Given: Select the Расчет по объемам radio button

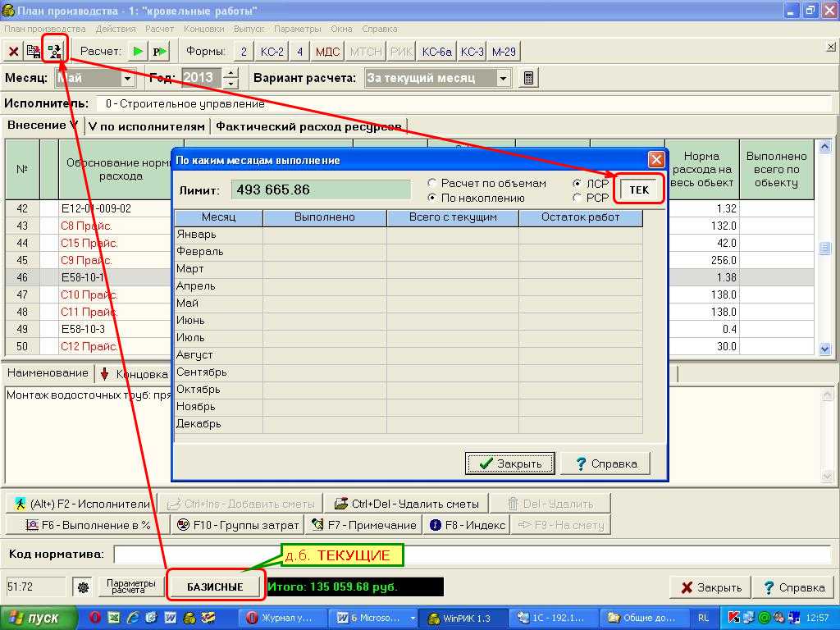Looking at the screenshot, I should click(x=431, y=183).
